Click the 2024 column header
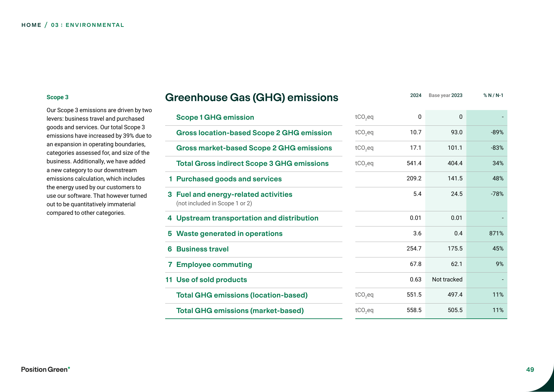This screenshot has width=554, height=392. pos(416,95)
